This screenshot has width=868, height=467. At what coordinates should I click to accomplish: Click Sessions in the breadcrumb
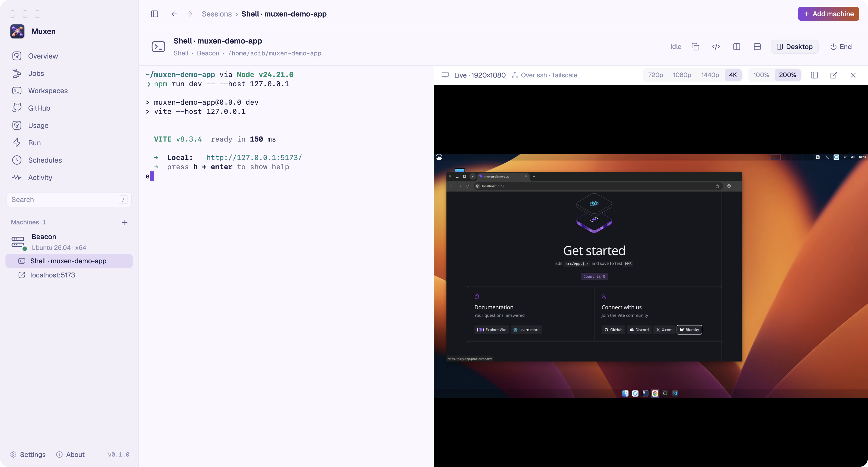coord(217,14)
